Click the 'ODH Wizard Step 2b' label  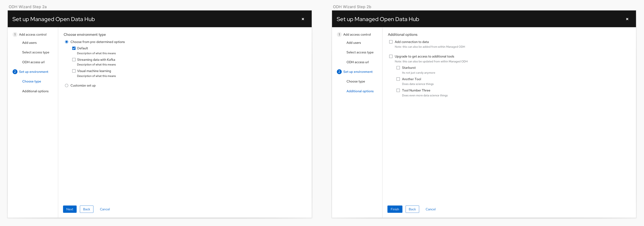[x=352, y=7]
